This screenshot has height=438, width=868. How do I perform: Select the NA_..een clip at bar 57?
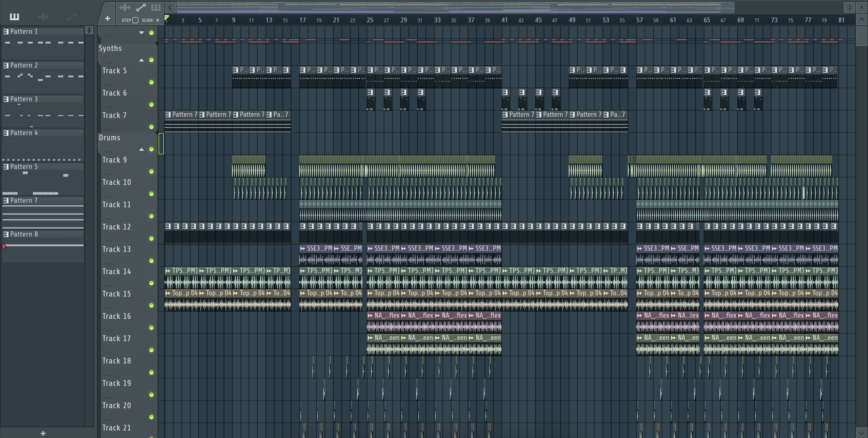pyautogui.click(x=653, y=344)
